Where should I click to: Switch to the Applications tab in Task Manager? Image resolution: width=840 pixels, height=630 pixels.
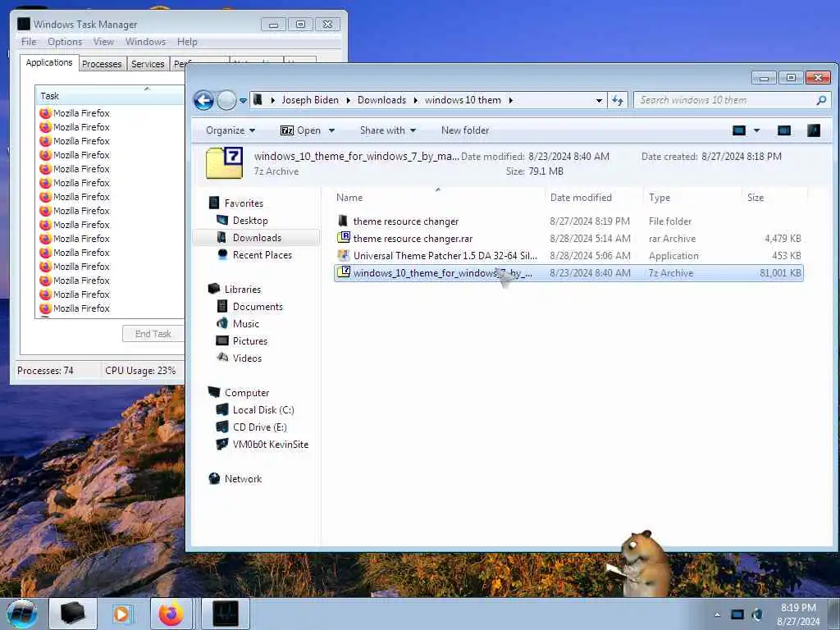49,62
